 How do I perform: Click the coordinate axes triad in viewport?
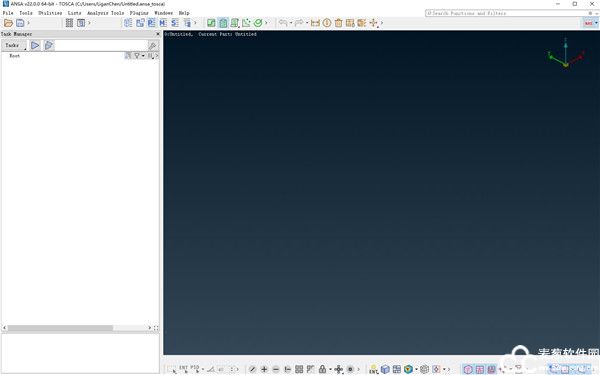pyautogui.click(x=566, y=54)
